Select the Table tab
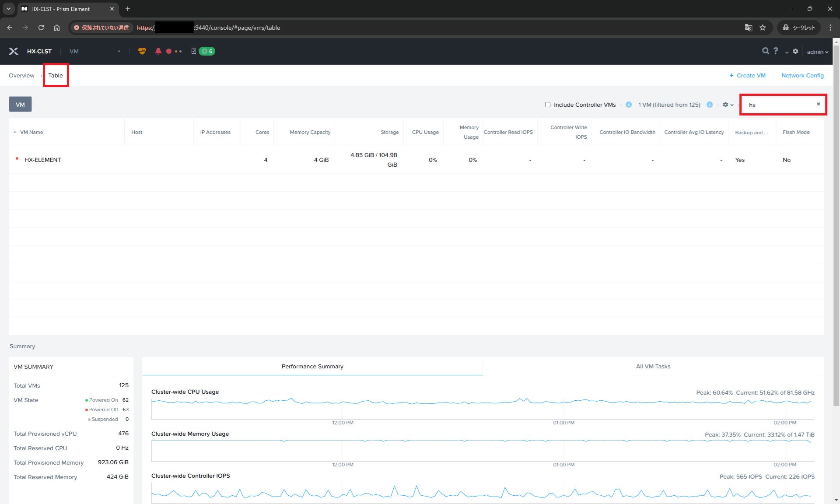The width and height of the screenshot is (840, 504). coord(56,75)
